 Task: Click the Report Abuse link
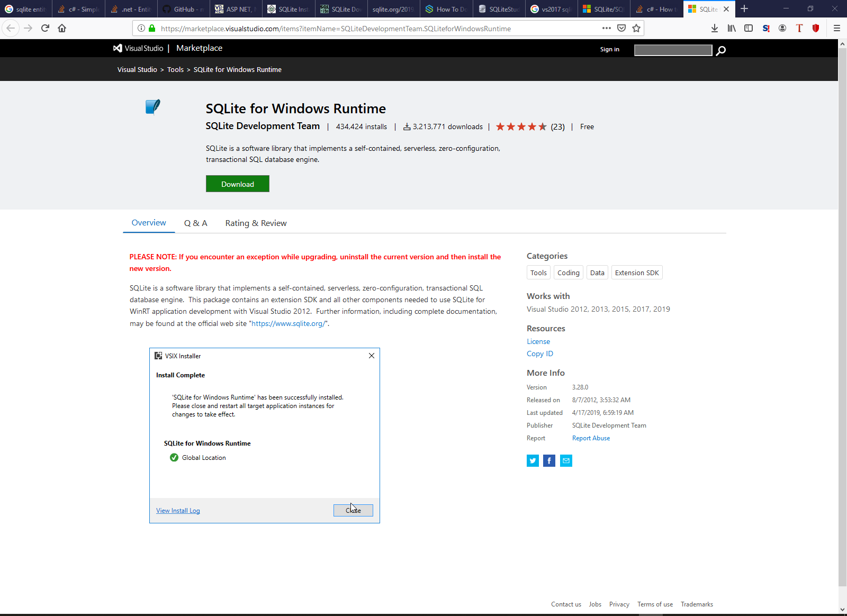591,438
